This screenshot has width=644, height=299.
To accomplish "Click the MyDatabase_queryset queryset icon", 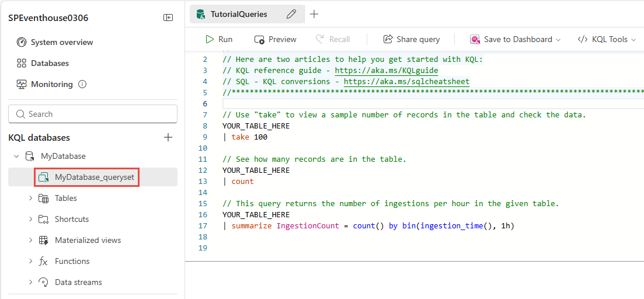I will click(43, 177).
